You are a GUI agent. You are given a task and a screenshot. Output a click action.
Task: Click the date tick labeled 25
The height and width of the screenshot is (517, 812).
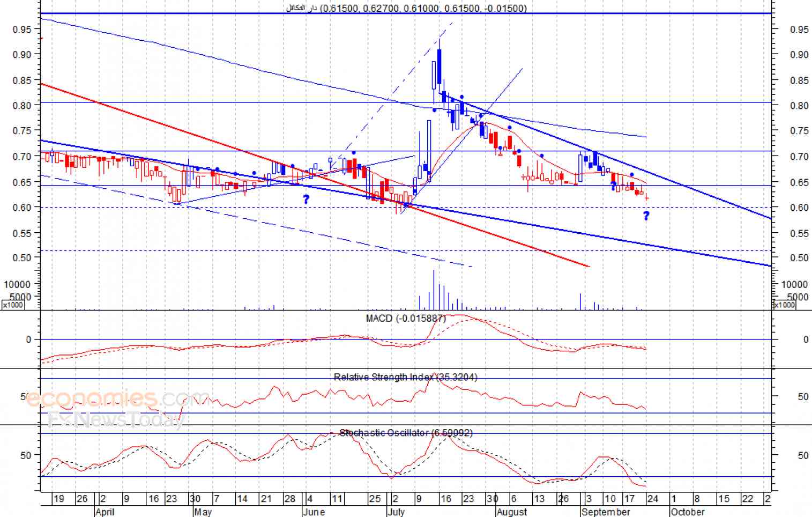375,499
